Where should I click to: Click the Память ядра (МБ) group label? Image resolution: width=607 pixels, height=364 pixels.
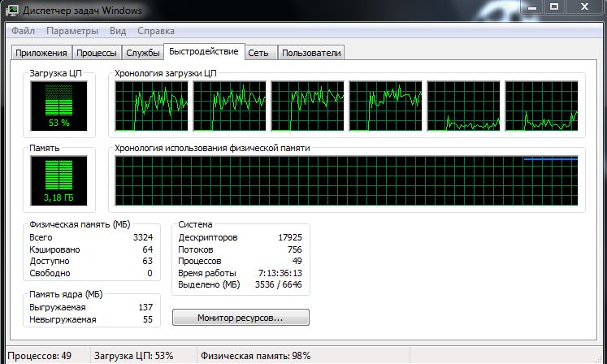66,294
